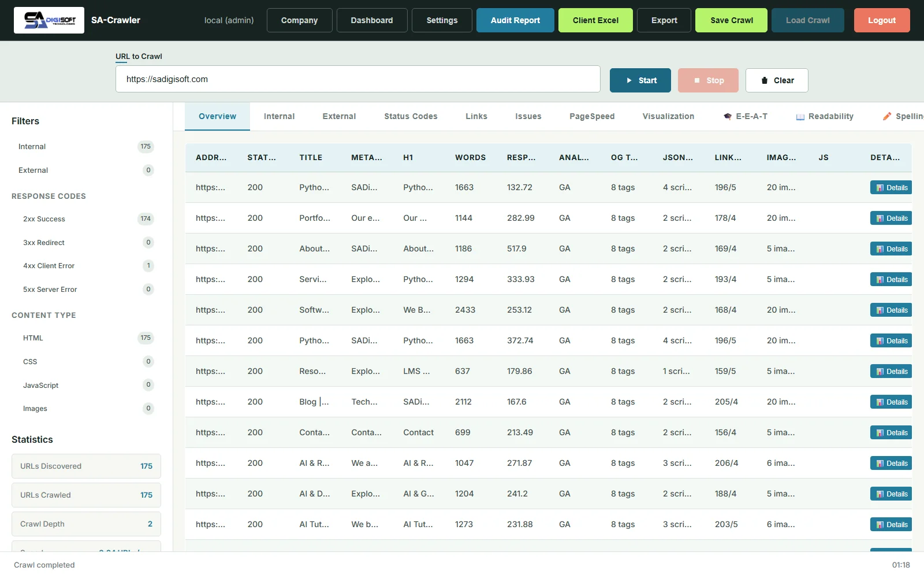Click the Spelling tab pencil icon
Image resolution: width=924 pixels, height=578 pixels.
(x=887, y=117)
